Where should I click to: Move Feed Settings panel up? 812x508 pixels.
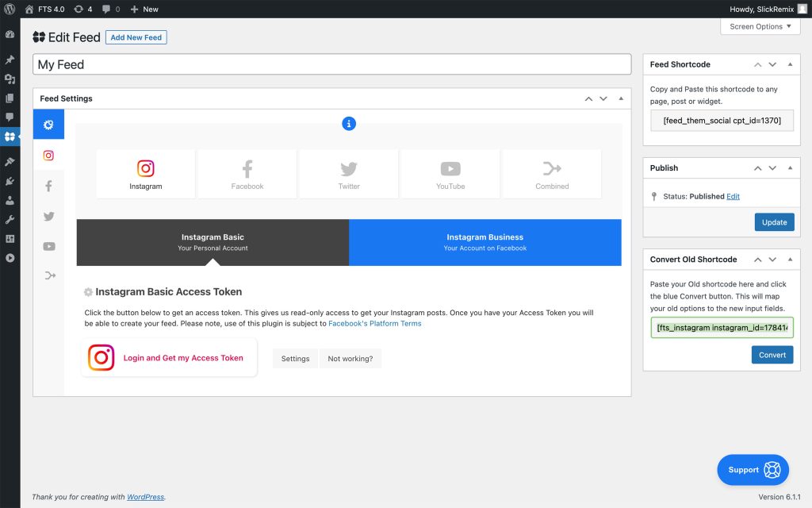point(589,98)
